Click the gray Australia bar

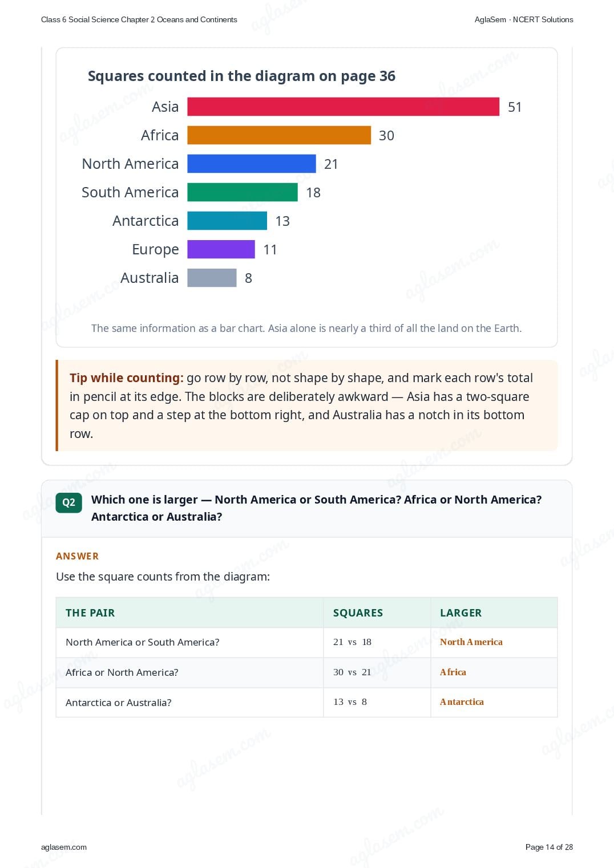point(212,278)
